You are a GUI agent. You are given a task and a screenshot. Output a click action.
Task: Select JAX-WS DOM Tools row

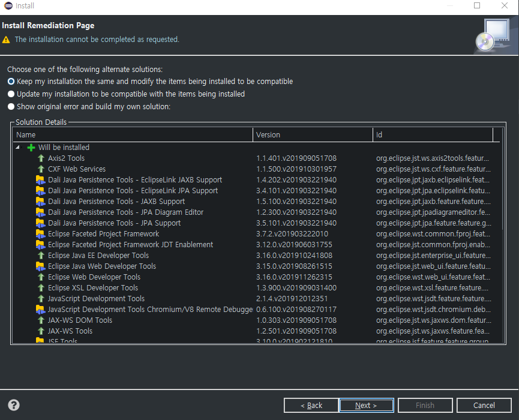pos(257,320)
